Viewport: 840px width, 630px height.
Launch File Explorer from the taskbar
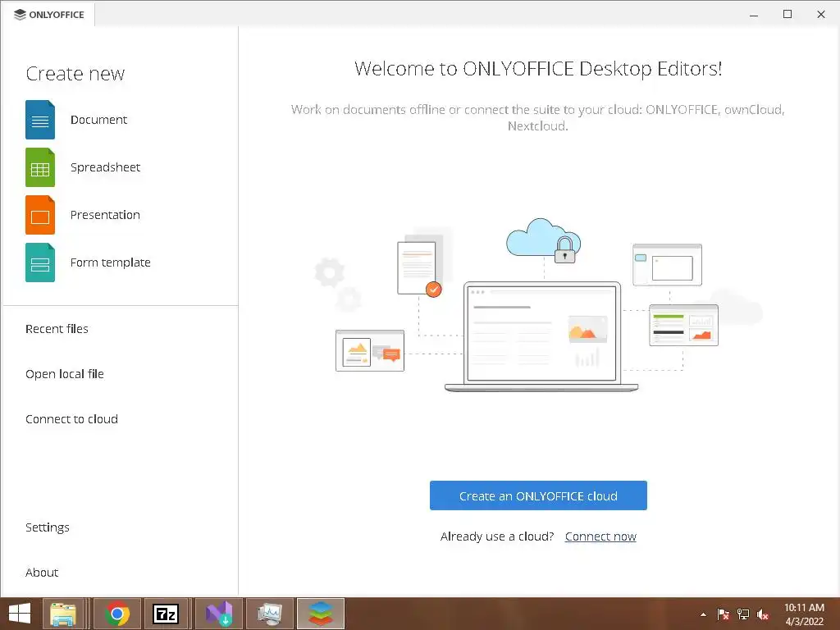pyautogui.click(x=63, y=614)
